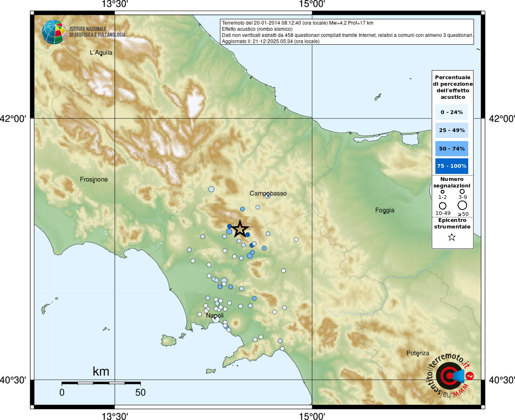Click the 10-49 reports circle in legend

click(442, 206)
